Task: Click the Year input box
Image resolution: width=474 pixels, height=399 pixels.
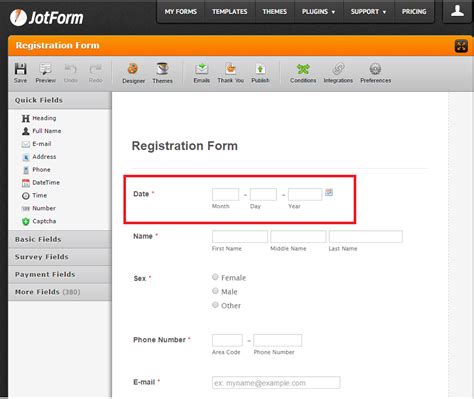Action: (305, 194)
